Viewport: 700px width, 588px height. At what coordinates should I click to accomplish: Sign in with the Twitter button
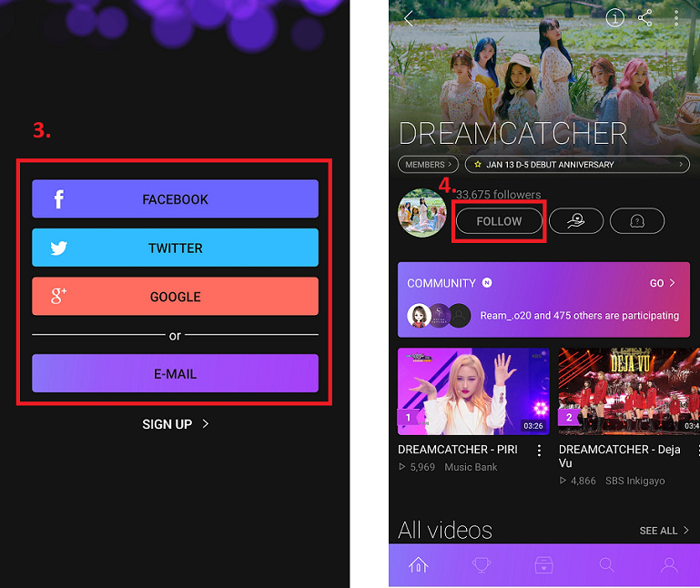point(175,248)
